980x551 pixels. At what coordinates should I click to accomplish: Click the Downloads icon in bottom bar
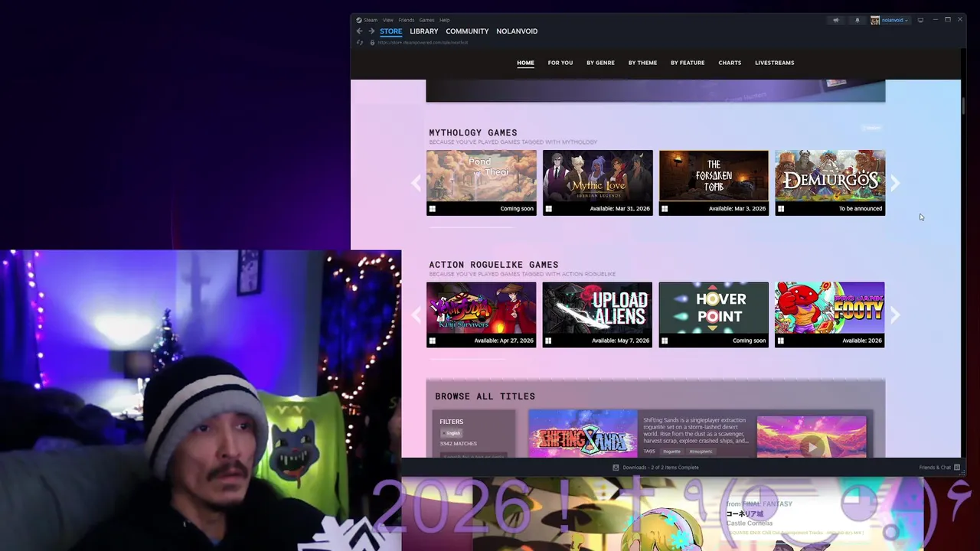click(x=616, y=468)
